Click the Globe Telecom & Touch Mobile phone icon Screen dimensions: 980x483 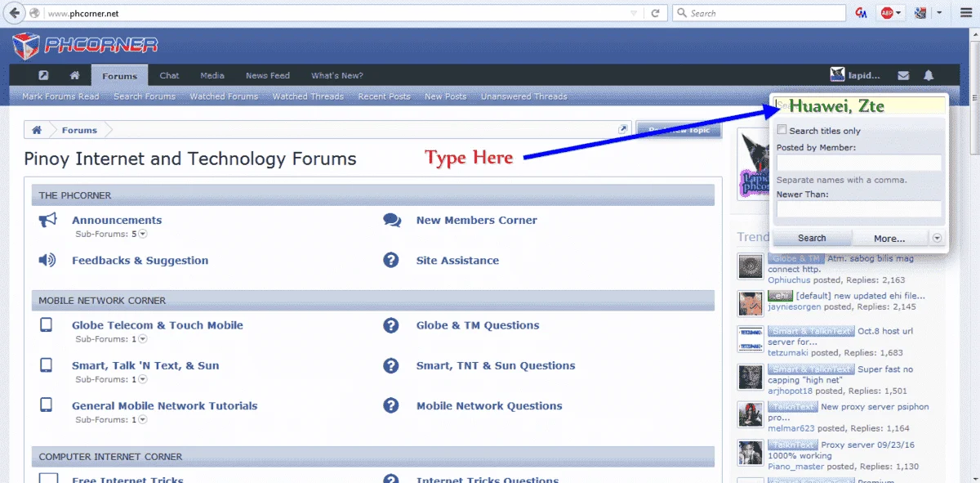pos(46,325)
